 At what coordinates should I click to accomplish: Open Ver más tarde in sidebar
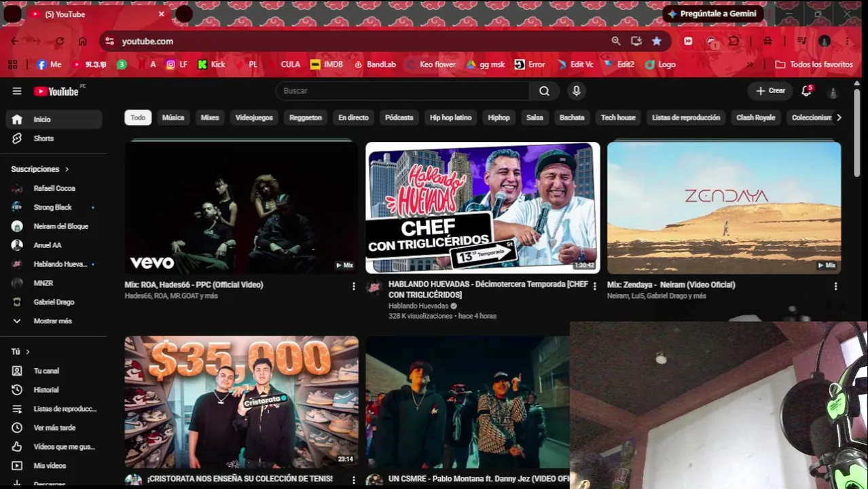point(54,428)
